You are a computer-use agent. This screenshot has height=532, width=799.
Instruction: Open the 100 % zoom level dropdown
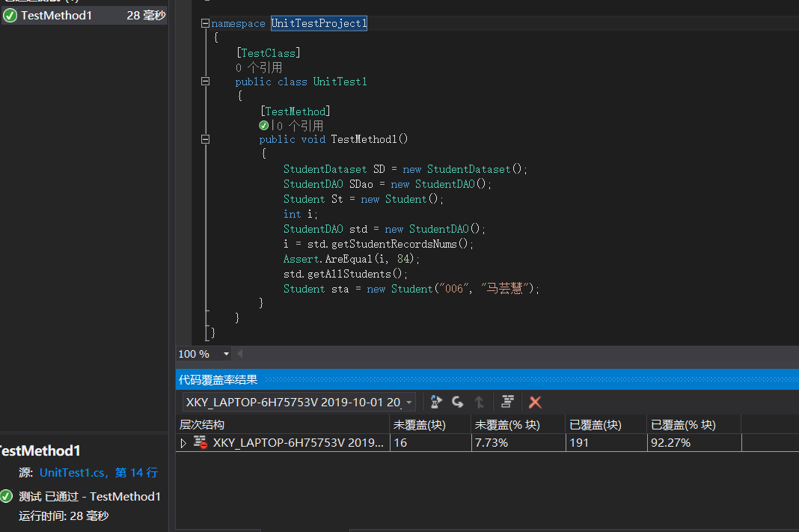pyautogui.click(x=226, y=354)
